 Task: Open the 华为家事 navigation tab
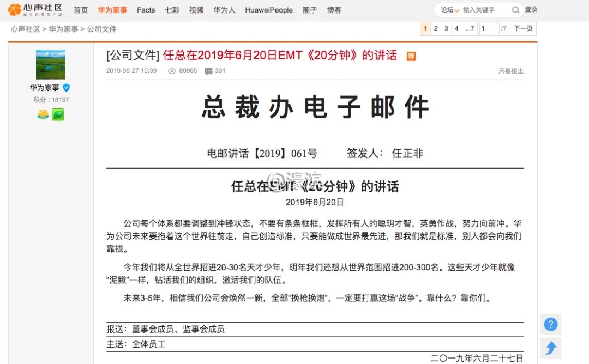(112, 10)
